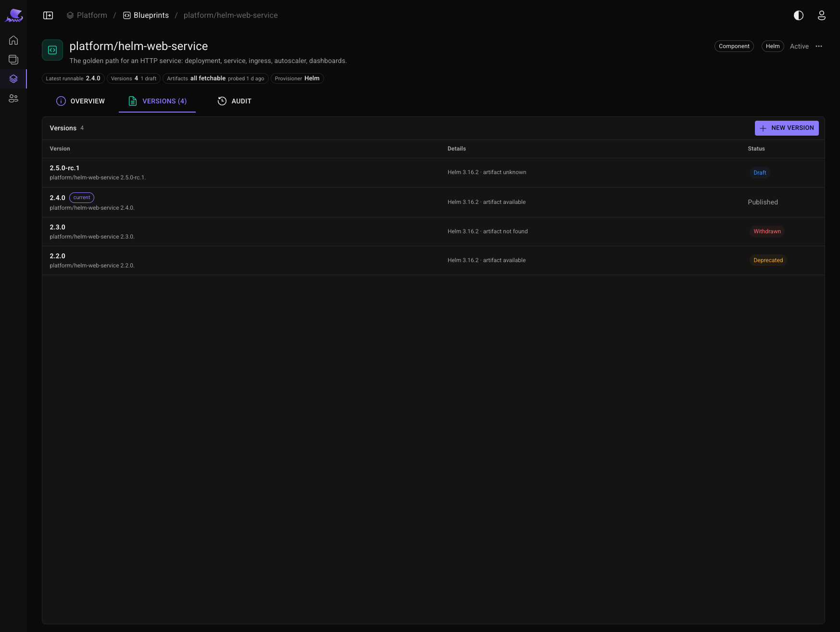
Task: Click the Artifacts all fetchable chip
Action: [215, 78]
